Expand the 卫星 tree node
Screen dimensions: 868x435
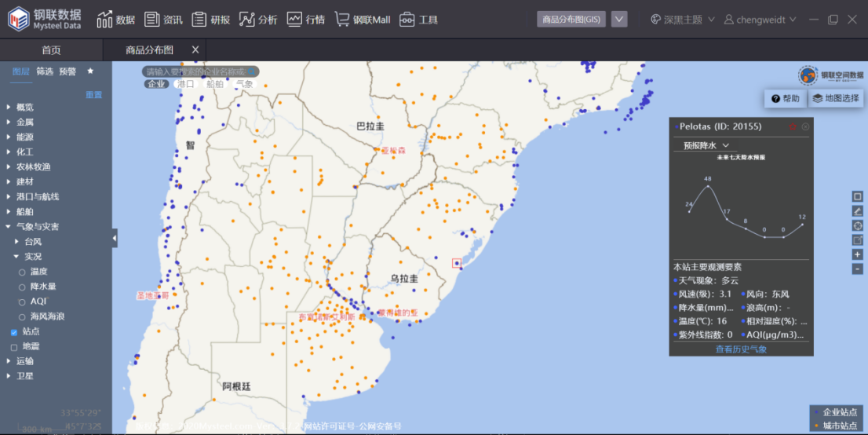9,376
